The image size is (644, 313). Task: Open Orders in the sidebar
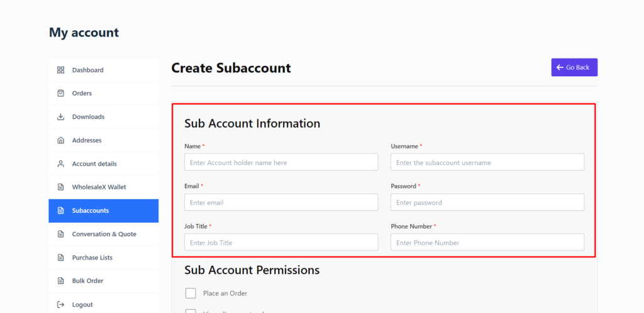point(104,93)
